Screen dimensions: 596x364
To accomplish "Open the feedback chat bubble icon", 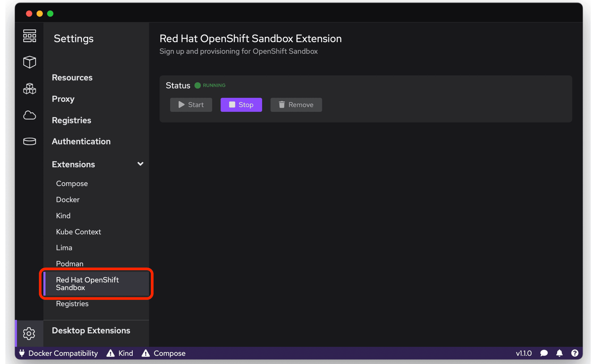I will click(544, 353).
